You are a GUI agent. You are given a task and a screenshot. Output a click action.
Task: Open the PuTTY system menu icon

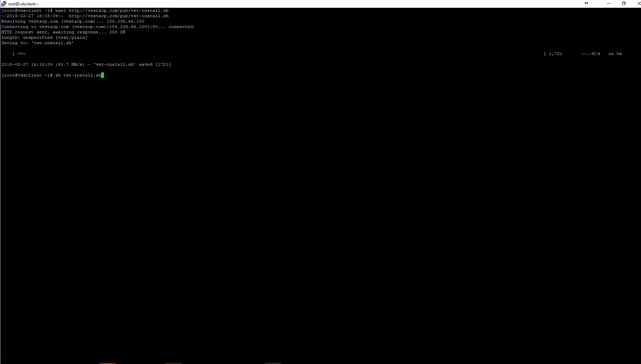click(x=4, y=4)
